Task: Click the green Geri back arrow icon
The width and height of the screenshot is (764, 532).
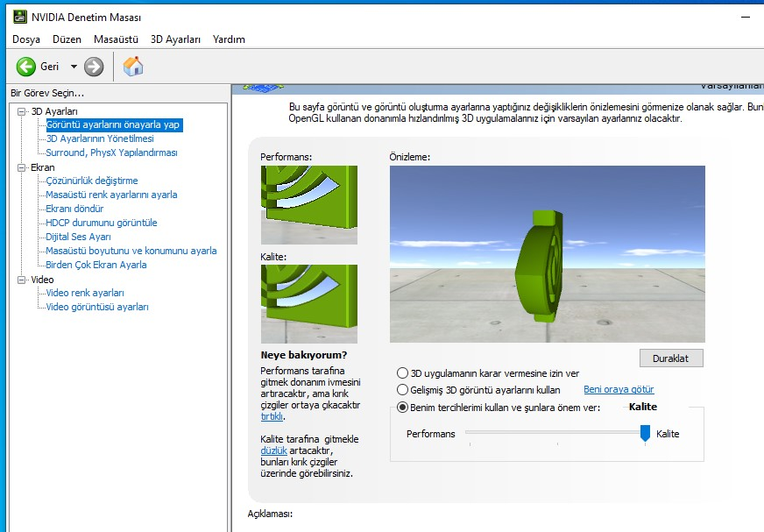Action: point(25,67)
